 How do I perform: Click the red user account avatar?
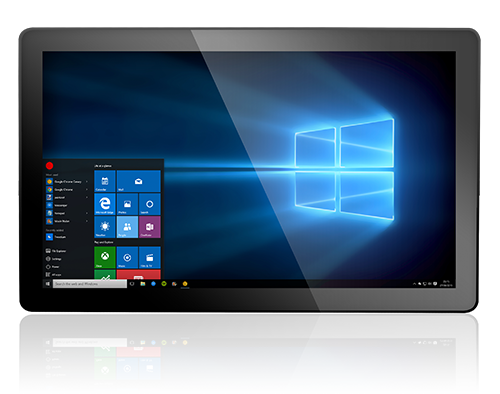49,166
